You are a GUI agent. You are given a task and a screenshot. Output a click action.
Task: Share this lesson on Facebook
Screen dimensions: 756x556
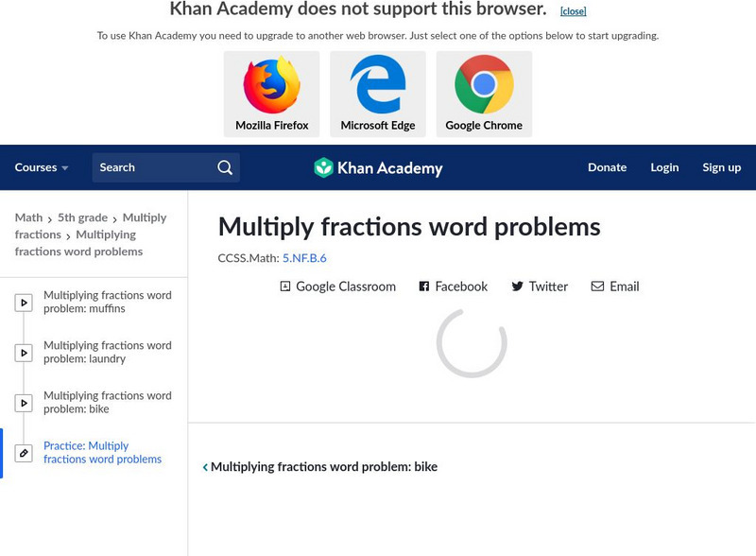click(453, 287)
